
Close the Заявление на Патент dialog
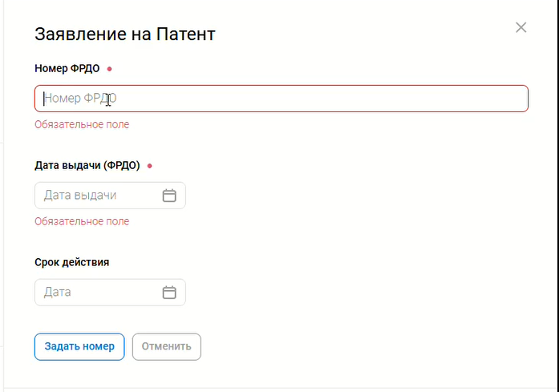(x=521, y=28)
